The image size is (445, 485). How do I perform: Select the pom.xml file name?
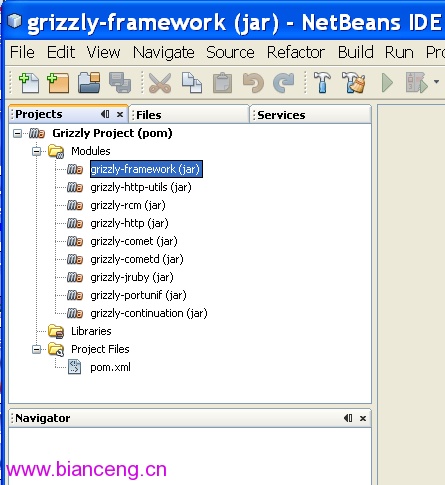[x=110, y=367]
